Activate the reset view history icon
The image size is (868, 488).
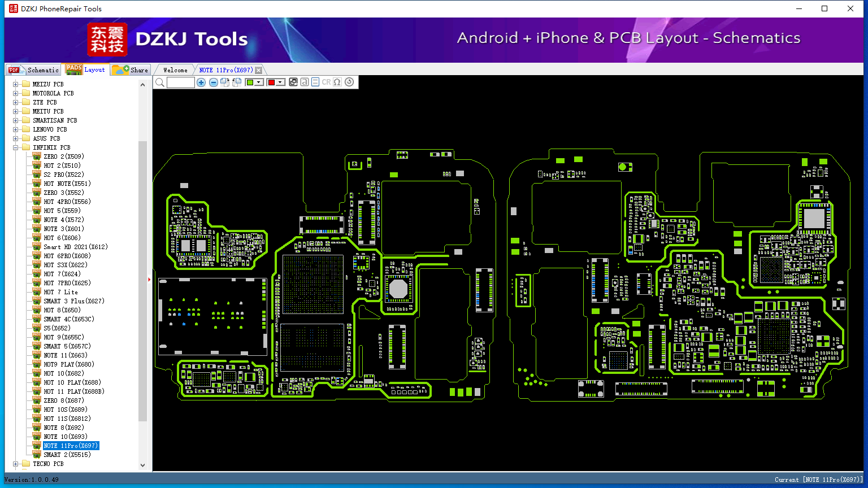349,82
